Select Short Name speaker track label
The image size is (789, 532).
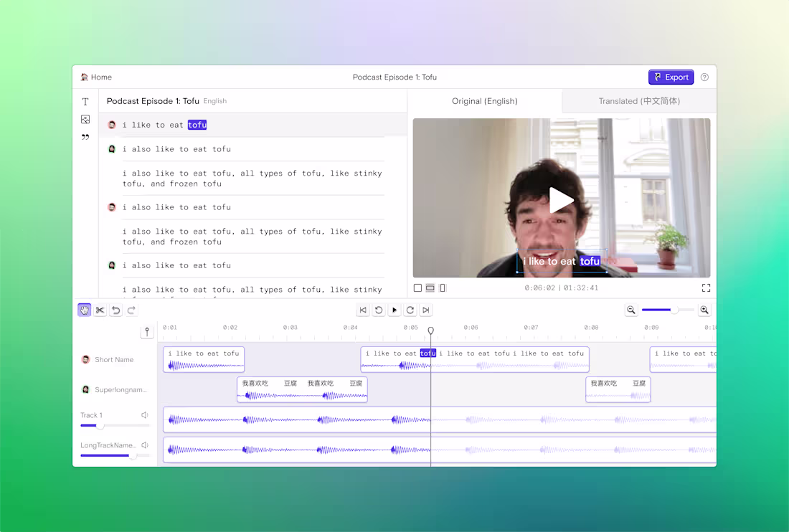(x=114, y=359)
